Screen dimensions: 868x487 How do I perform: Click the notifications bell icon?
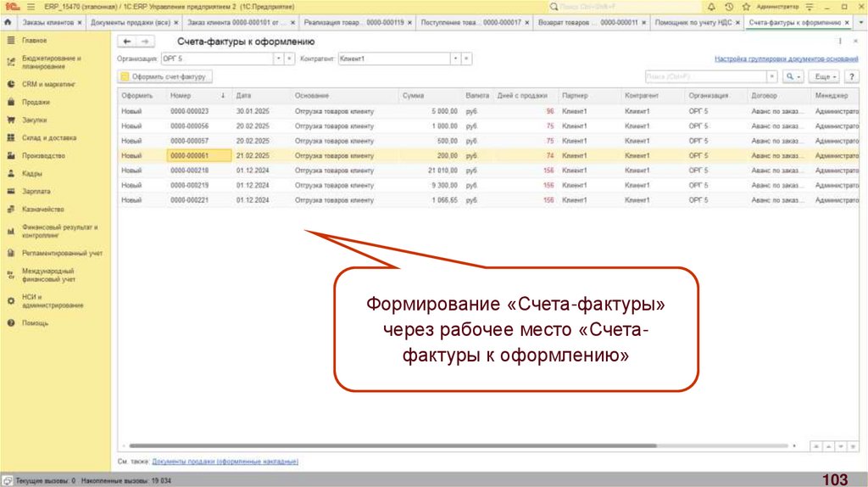pos(711,7)
